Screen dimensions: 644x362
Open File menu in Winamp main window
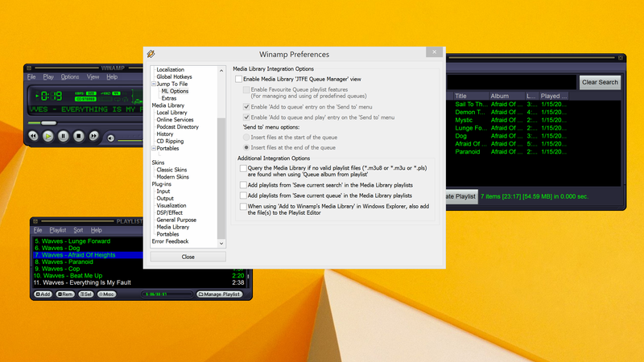(31, 76)
